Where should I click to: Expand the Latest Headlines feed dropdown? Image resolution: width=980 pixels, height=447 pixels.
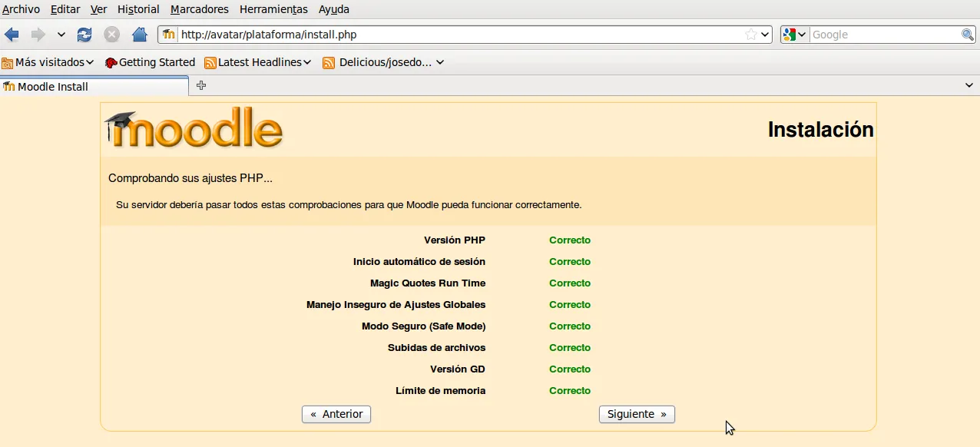coord(257,62)
